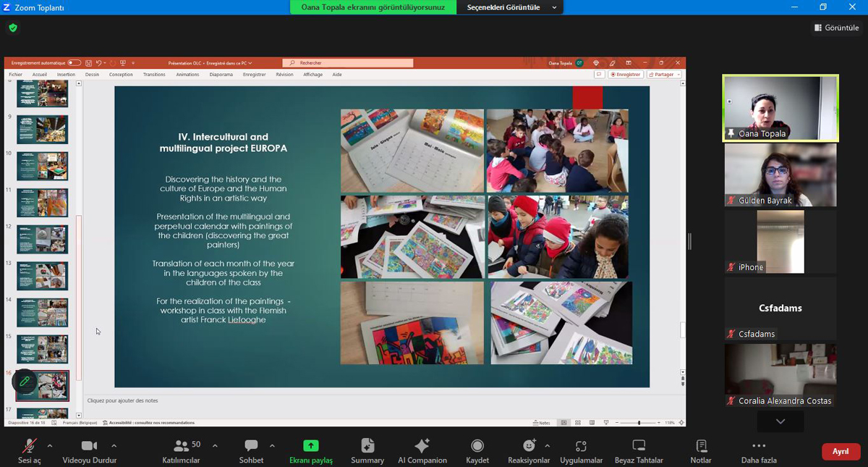Switch to reading view in status bar

(592, 423)
